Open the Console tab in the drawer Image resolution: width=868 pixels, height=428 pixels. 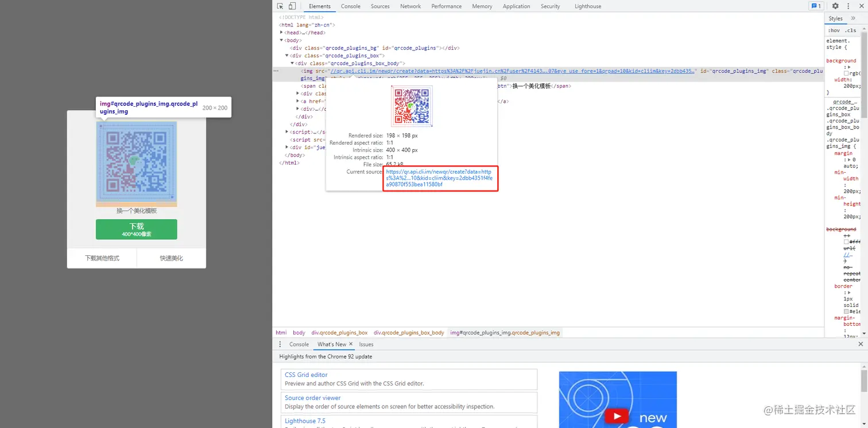(x=299, y=344)
